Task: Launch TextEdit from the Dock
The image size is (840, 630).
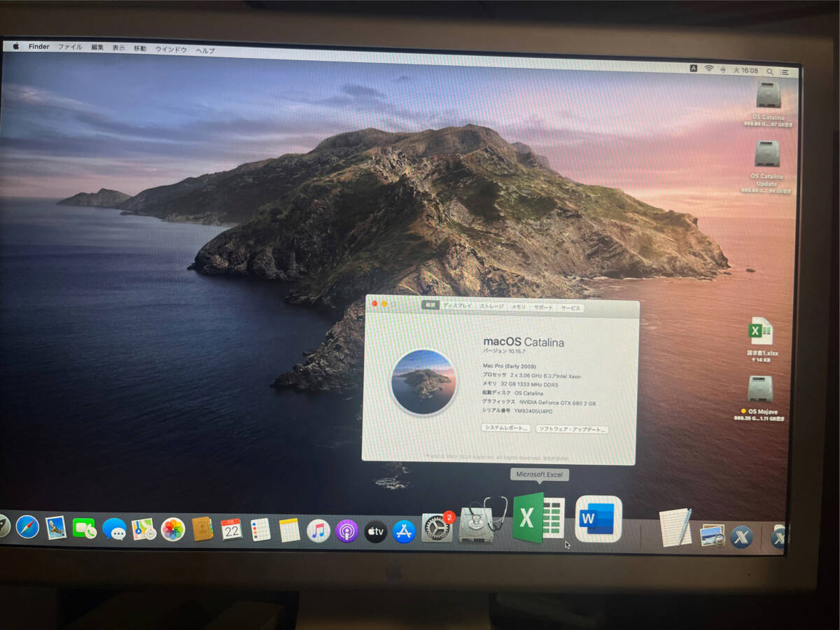Action: click(675, 528)
